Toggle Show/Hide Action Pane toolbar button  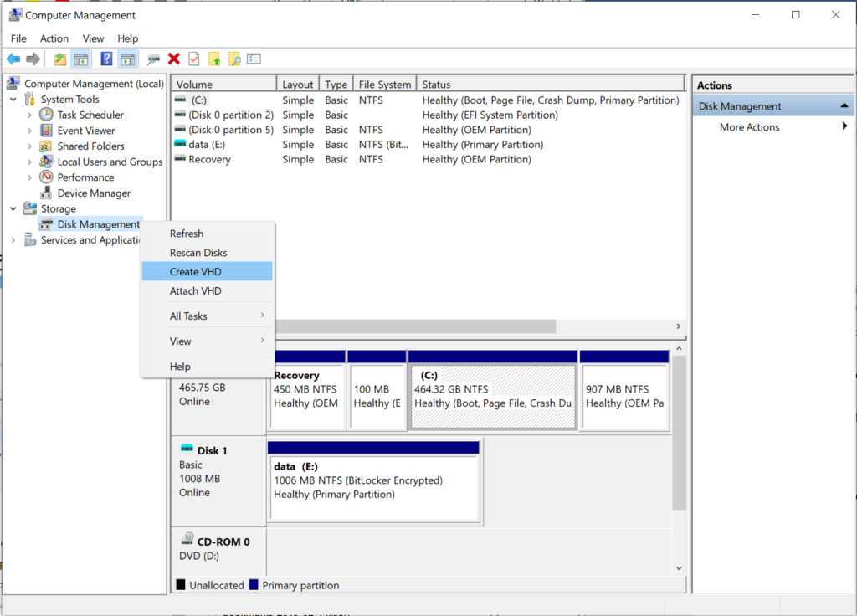pyautogui.click(x=127, y=59)
